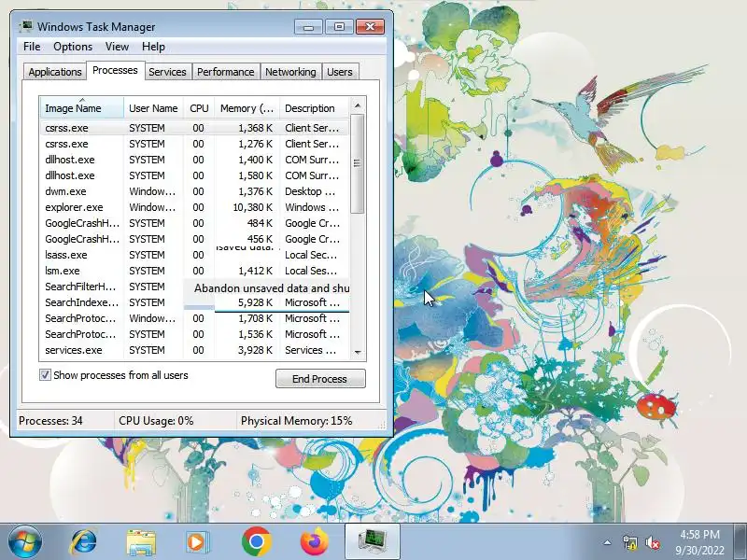Switch to the Services tab

pyautogui.click(x=168, y=72)
